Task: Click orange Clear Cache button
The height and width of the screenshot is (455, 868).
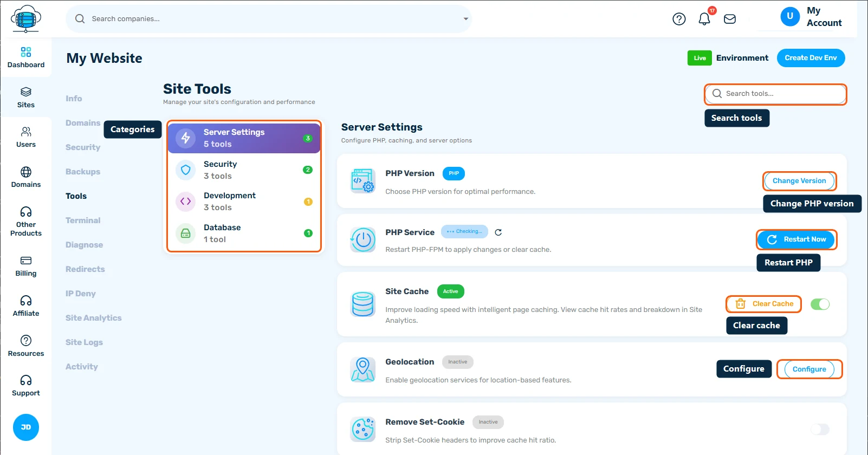Action: point(763,304)
